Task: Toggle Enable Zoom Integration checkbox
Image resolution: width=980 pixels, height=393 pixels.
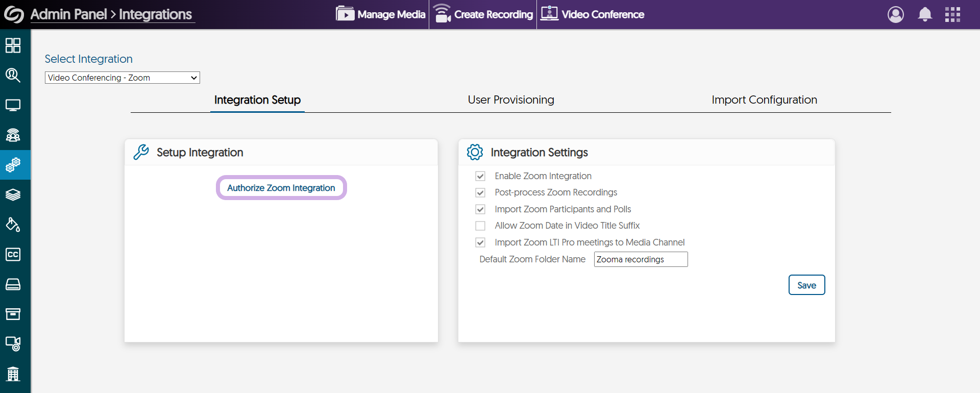Action: pyautogui.click(x=480, y=176)
